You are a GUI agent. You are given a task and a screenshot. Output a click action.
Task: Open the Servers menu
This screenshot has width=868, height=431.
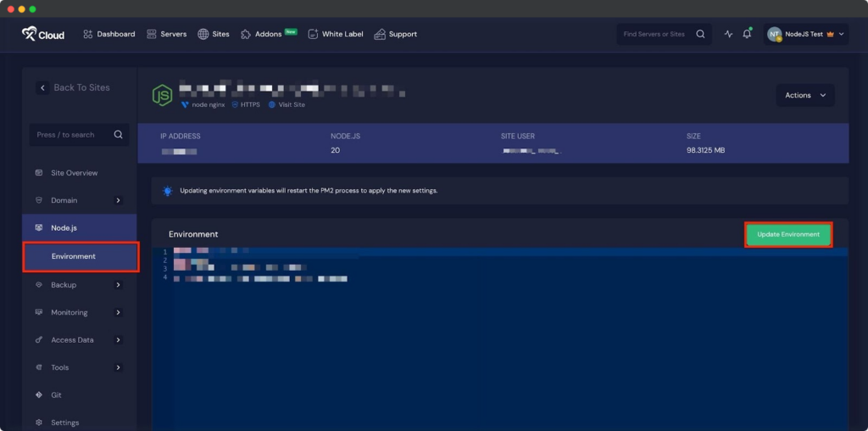pyautogui.click(x=165, y=34)
